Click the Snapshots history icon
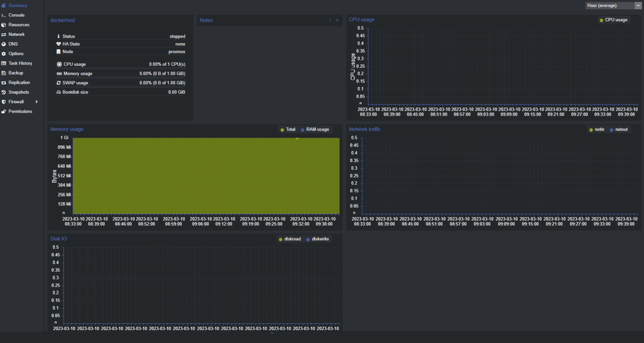 click(x=4, y=93)
